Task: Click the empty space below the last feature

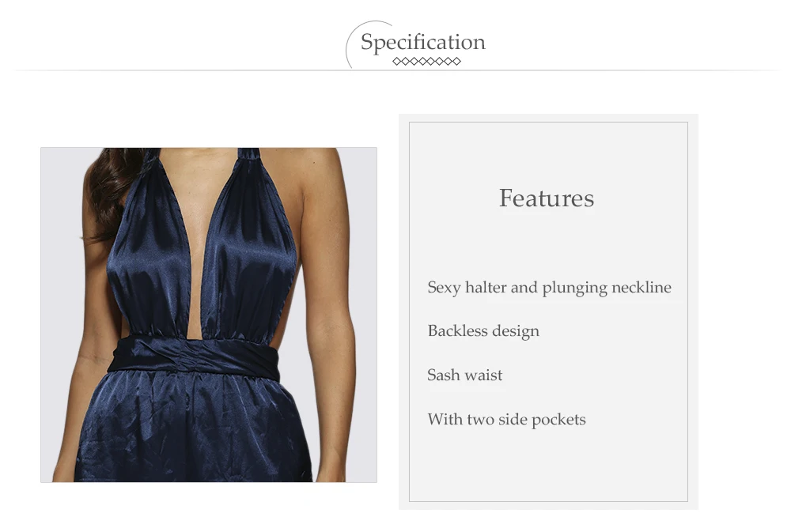Action: click(x=546, y=466)
